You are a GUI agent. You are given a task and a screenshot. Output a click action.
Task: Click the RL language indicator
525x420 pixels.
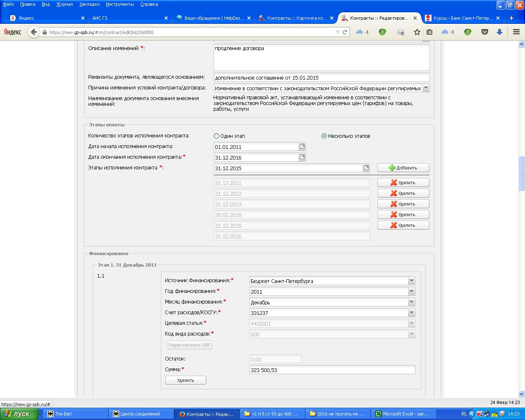[x=464, y=414]
